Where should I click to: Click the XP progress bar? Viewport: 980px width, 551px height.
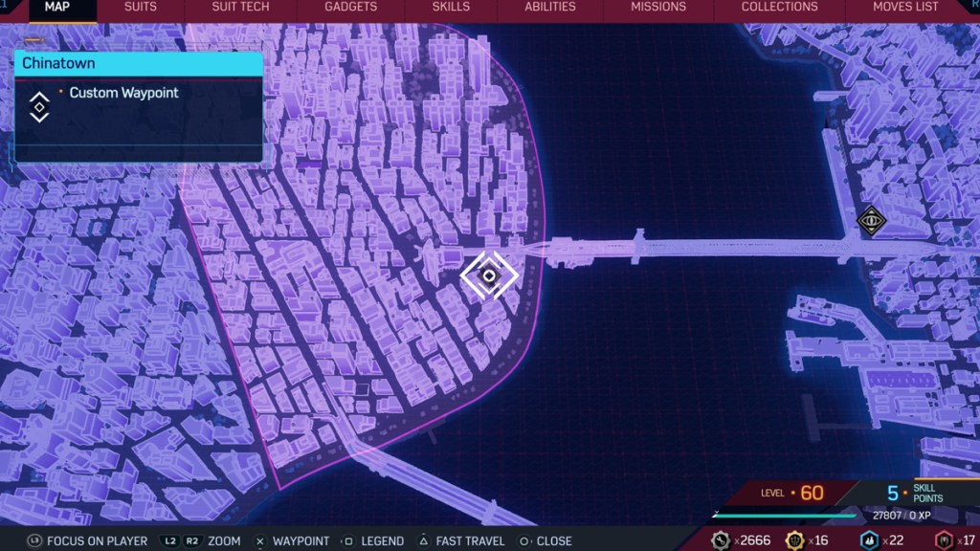pos(785,516)
